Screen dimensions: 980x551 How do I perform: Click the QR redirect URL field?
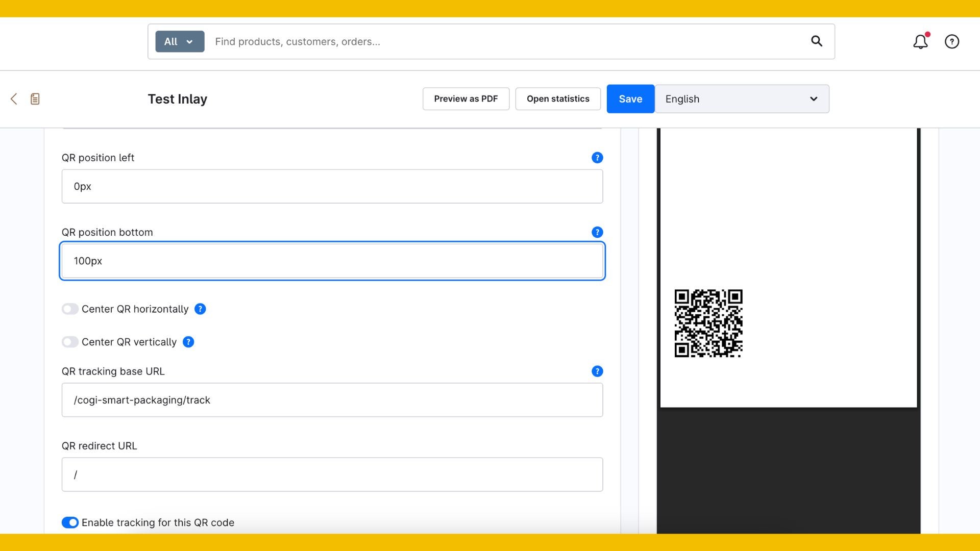click(332, 474)
